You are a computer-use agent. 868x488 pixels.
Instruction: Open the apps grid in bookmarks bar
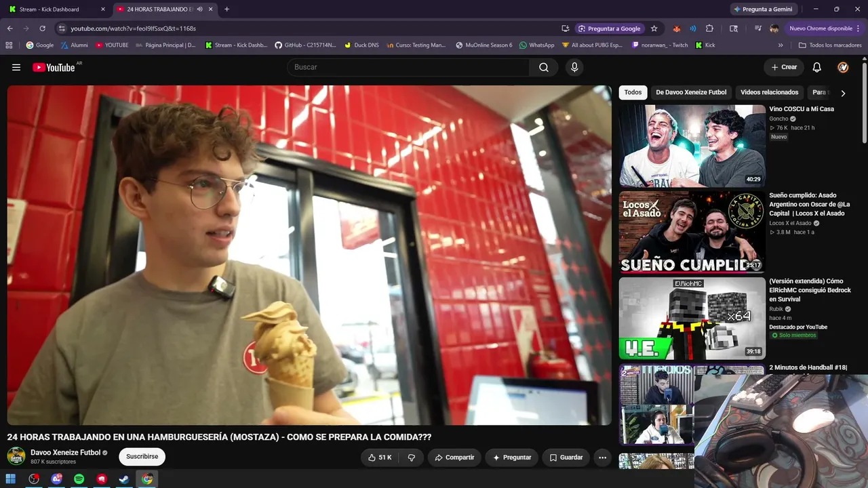(9, 45)
